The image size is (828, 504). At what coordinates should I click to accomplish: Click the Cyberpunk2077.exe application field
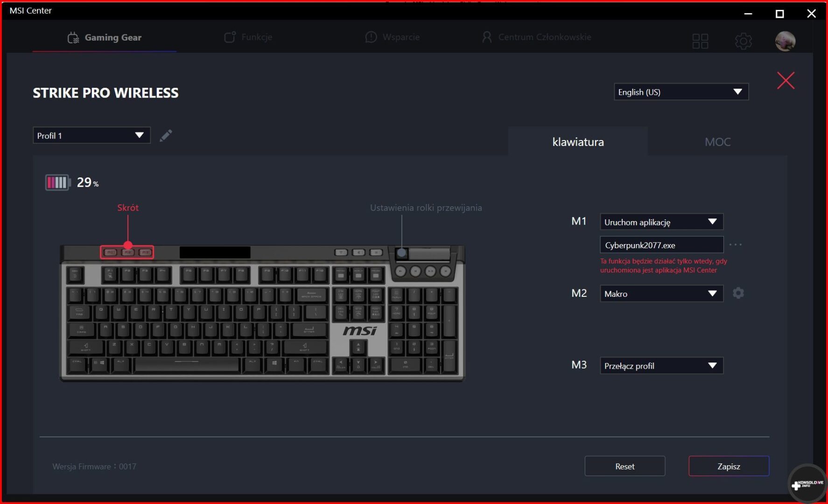(x=661, y=245)
